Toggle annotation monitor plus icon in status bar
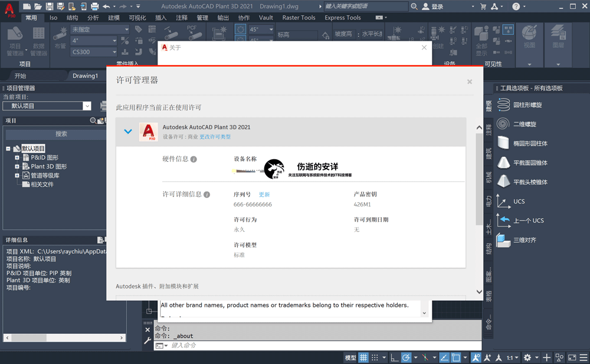The height and width of the screenshot is (364, 590). (547, 358)
